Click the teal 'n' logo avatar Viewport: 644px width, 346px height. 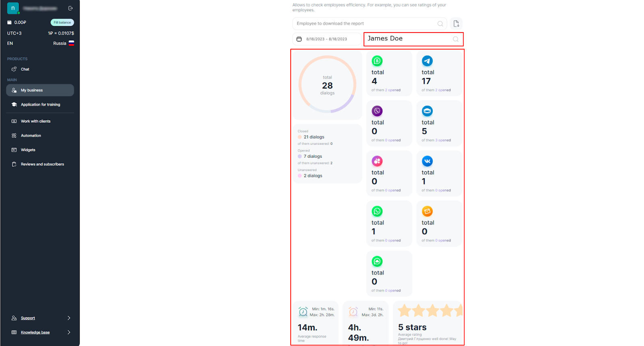point(13,8)
